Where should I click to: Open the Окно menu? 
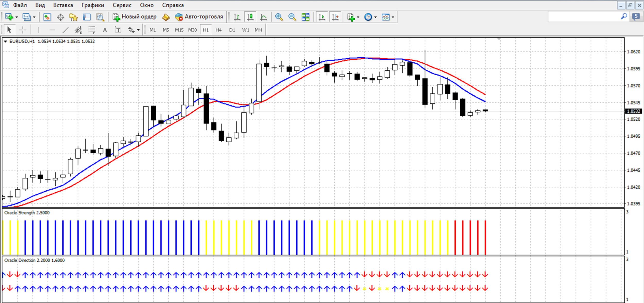pos(147,5)
